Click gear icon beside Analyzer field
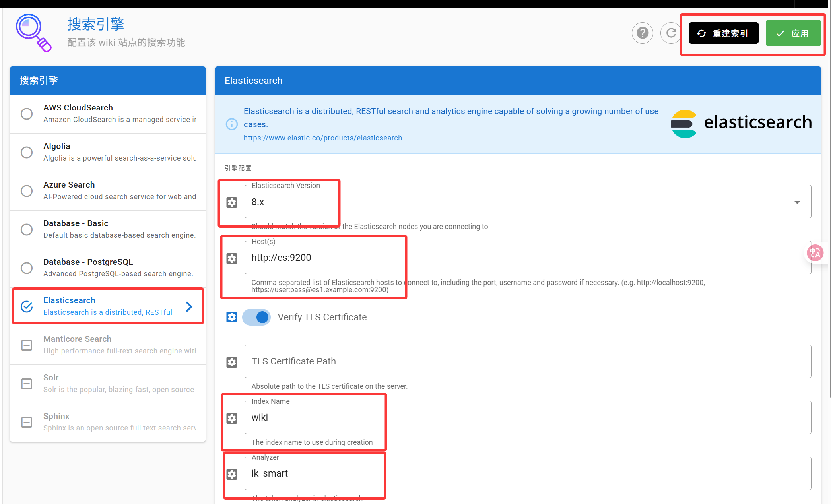 tap(232, 474)
